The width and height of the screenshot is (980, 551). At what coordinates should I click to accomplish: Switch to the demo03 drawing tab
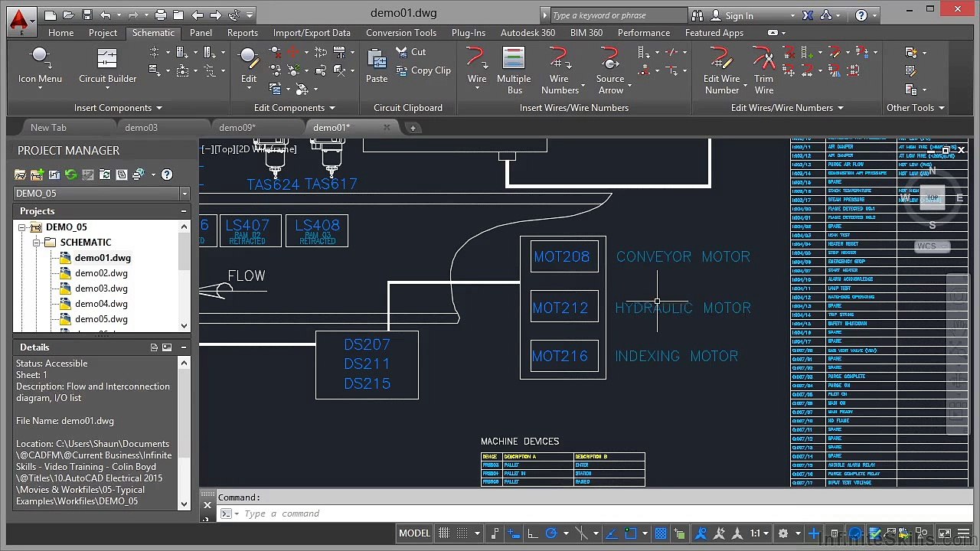[x=141, y=128]
